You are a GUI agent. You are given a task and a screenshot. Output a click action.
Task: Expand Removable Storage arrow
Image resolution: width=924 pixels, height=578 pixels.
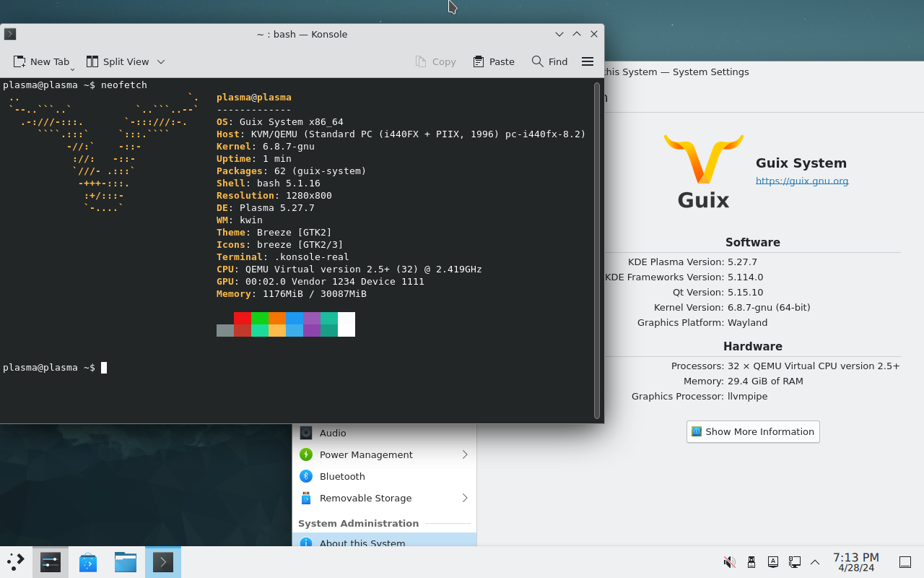[x=465, y=498]
